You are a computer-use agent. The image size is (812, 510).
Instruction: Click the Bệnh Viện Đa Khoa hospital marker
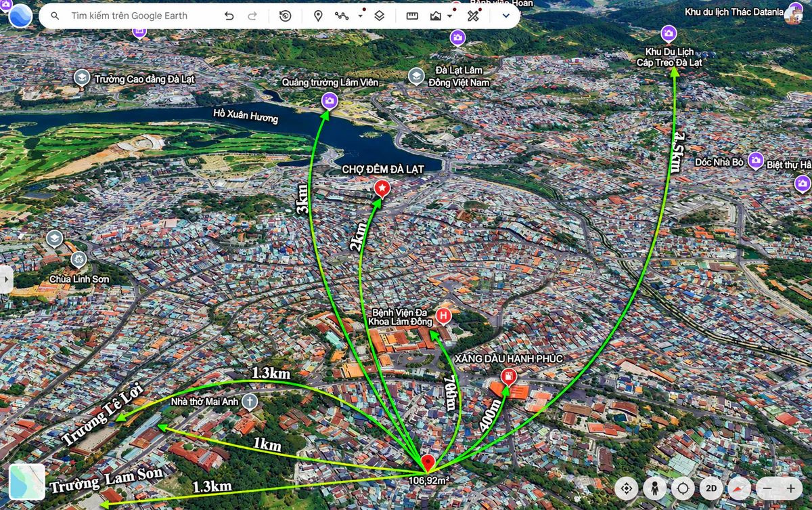click(444, 316)
